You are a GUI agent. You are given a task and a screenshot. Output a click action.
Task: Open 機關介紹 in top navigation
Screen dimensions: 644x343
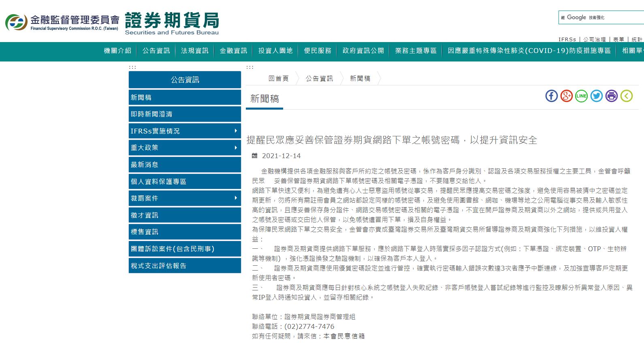click(117, 51)
